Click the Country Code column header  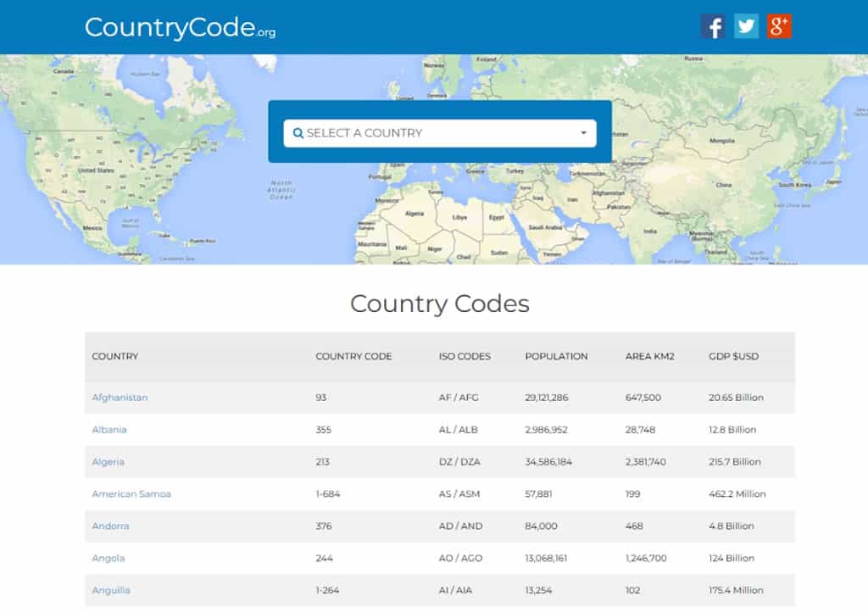click(353, 357)
